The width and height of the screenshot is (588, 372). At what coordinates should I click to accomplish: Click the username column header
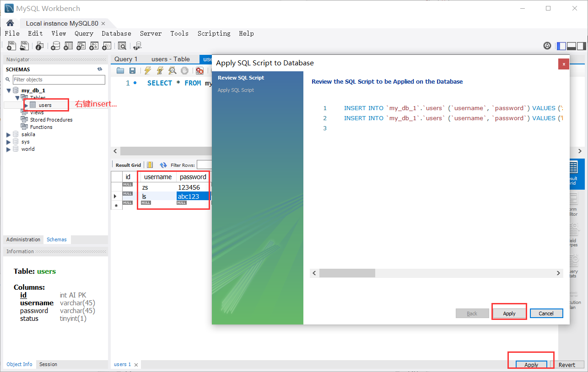point(158,177)
